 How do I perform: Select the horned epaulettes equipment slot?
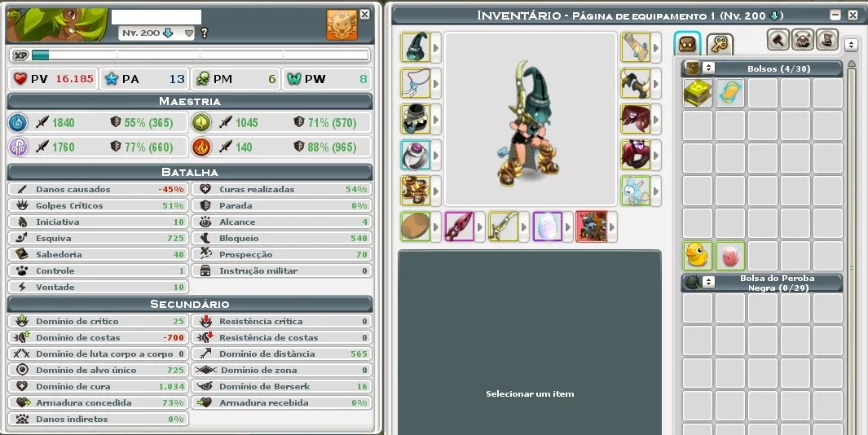(x=636, y=84)
